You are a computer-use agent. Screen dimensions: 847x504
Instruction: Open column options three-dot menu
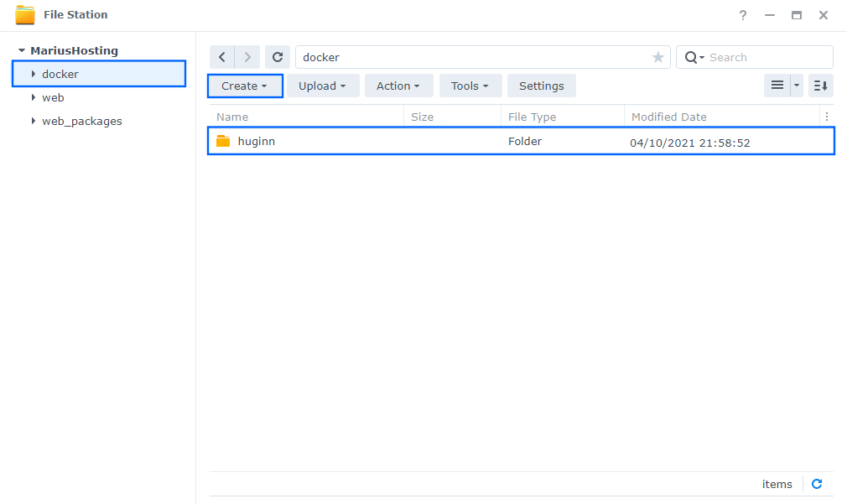click(827, 117)
